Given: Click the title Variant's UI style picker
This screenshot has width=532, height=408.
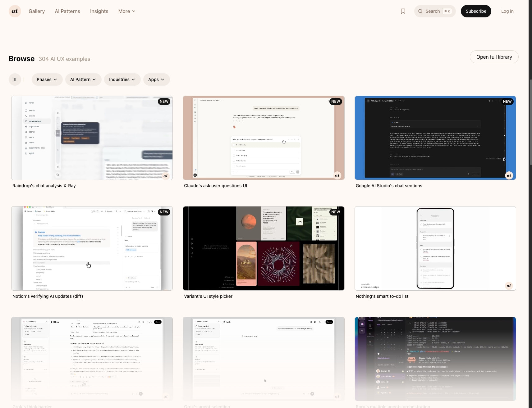Looking at the screenshot, I should [208, 296].
